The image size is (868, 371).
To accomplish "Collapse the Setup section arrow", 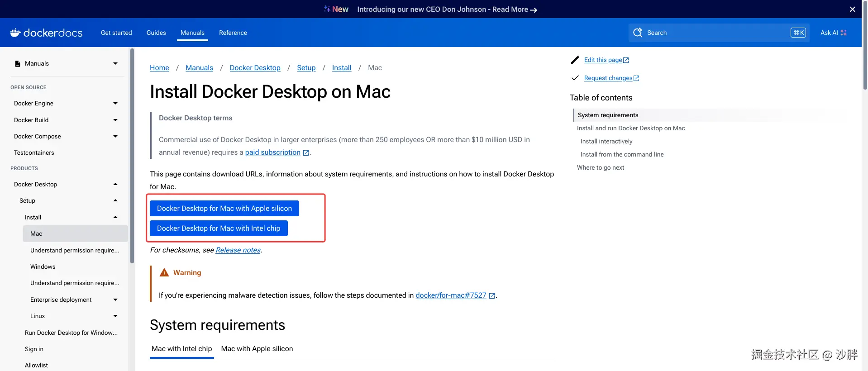I will (115, 200).
